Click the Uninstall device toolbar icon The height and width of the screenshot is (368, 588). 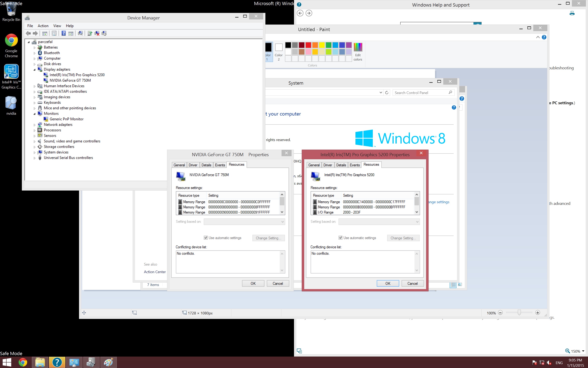(97, 33)
